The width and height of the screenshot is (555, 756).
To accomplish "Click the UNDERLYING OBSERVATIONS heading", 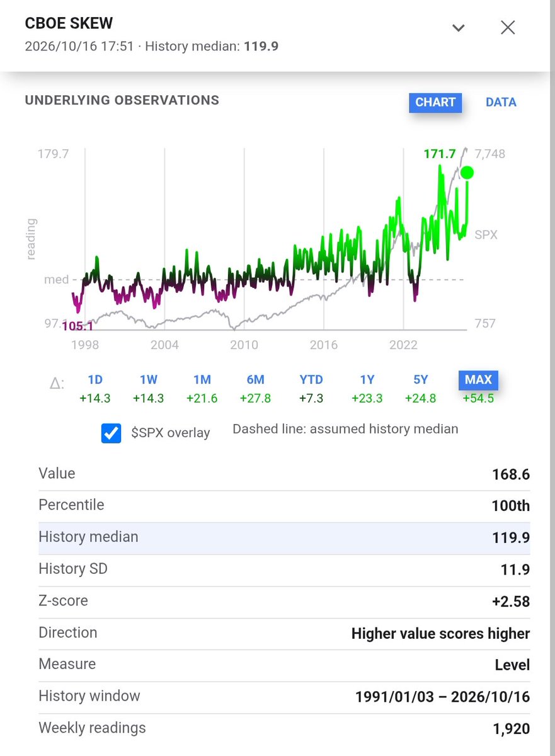I will 122,100.
